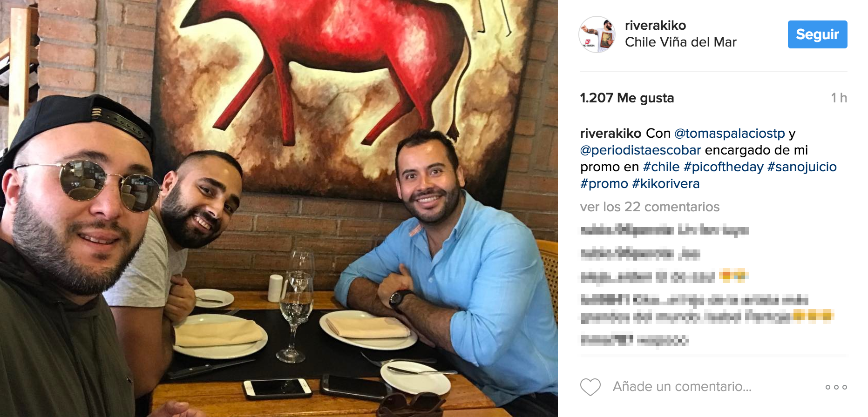Click the restaurant selfie photo
Image resolution: width=868 pixels, height=417 pixels.
click(279, 208)
